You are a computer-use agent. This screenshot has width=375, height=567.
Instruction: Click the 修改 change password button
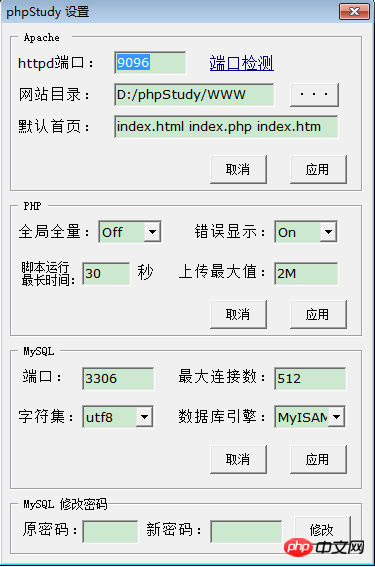tap(323, 530)
